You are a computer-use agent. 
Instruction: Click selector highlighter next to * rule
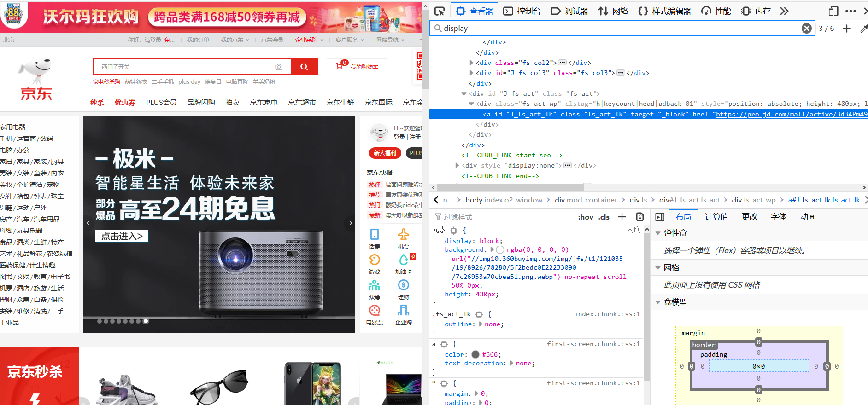[444, 383]
